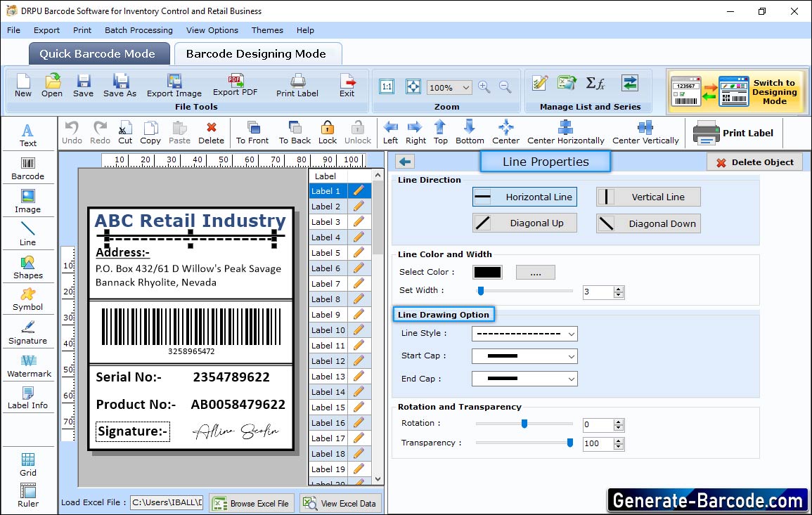Open the Themes menu
The image size is (812, 515).
(267, 30)
